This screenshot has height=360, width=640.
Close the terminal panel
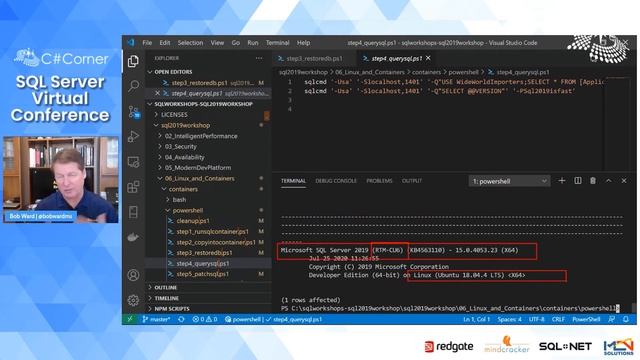624,180
